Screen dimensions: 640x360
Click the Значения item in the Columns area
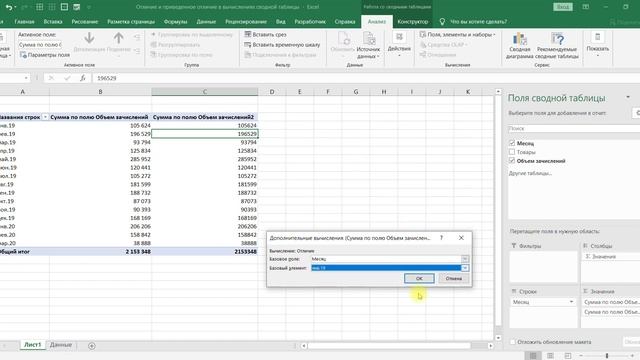pos(611,256)
